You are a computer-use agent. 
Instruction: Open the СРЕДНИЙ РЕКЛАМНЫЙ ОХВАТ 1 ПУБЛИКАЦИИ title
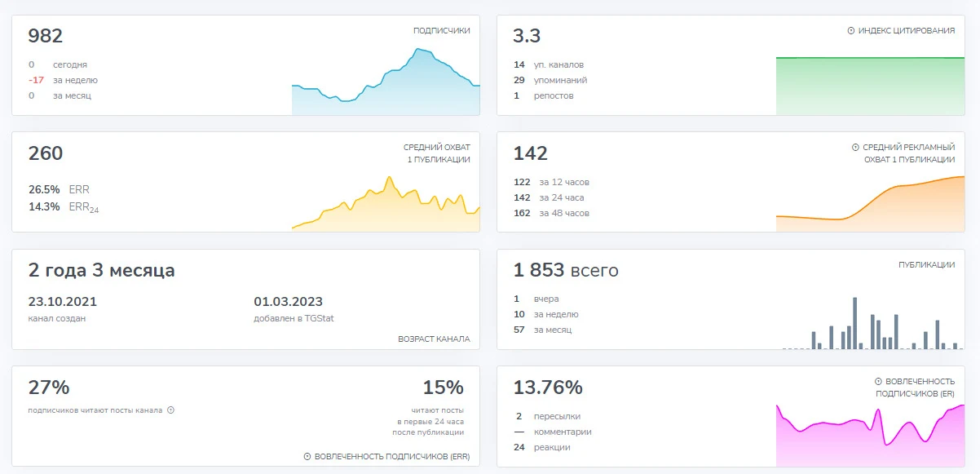coord(908,153)
